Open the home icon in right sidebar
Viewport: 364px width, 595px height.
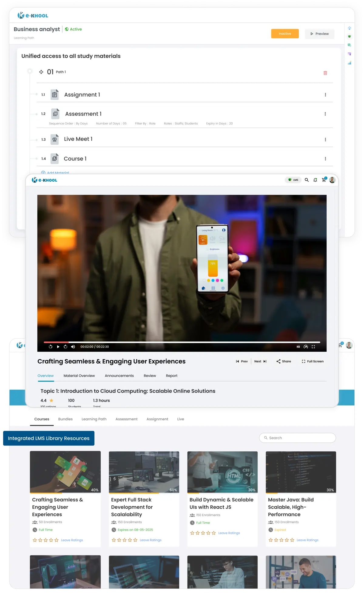[349, 28]
